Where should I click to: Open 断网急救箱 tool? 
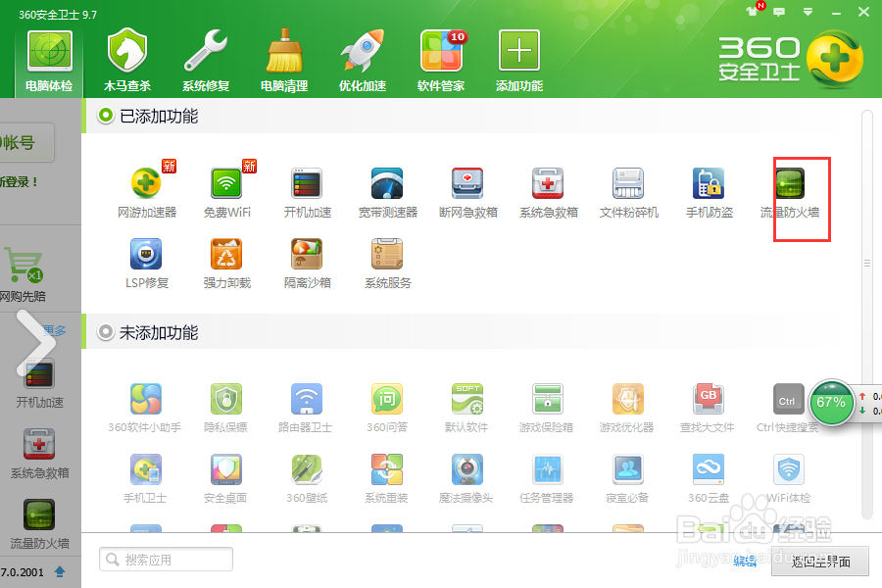tap(468, 193)
